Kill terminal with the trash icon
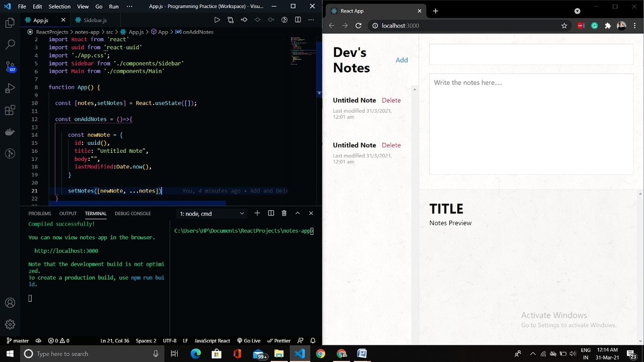The image size is (644, 362). coord(284,213)
